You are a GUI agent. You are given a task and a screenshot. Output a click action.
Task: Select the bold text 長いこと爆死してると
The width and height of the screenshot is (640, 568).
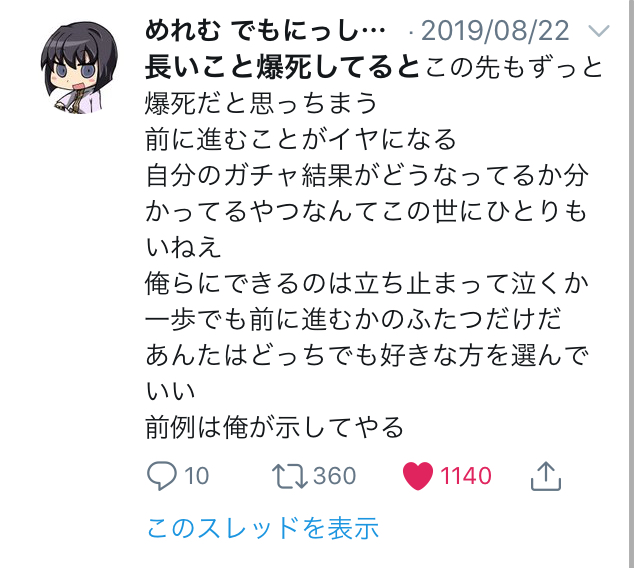(x=282, y=67)
